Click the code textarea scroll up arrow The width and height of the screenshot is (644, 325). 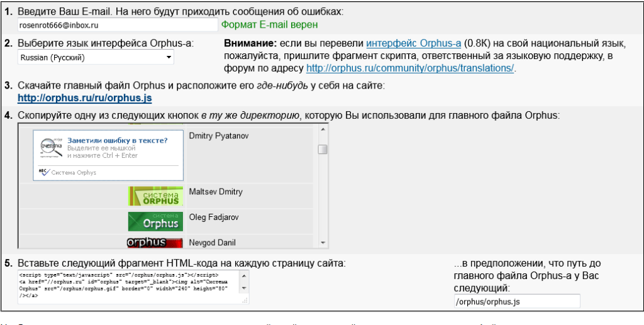click(x=244, y=276)
